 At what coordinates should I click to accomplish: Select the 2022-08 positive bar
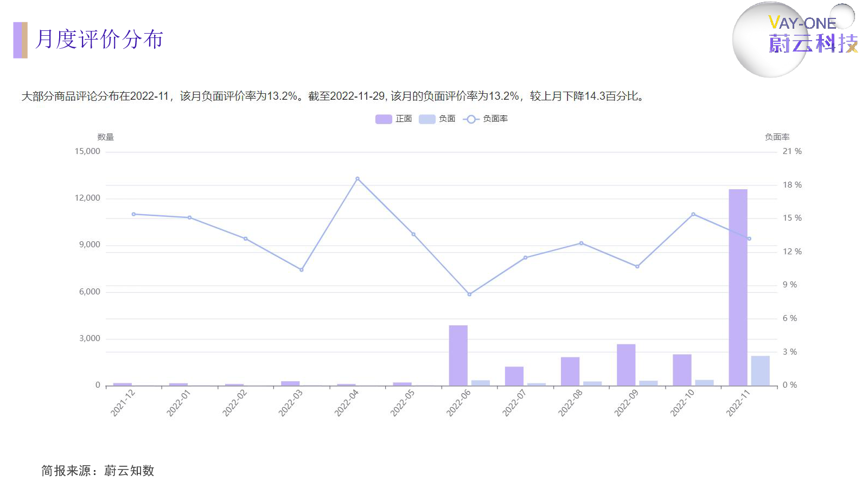pyautogui.click(x=570, y=371)
